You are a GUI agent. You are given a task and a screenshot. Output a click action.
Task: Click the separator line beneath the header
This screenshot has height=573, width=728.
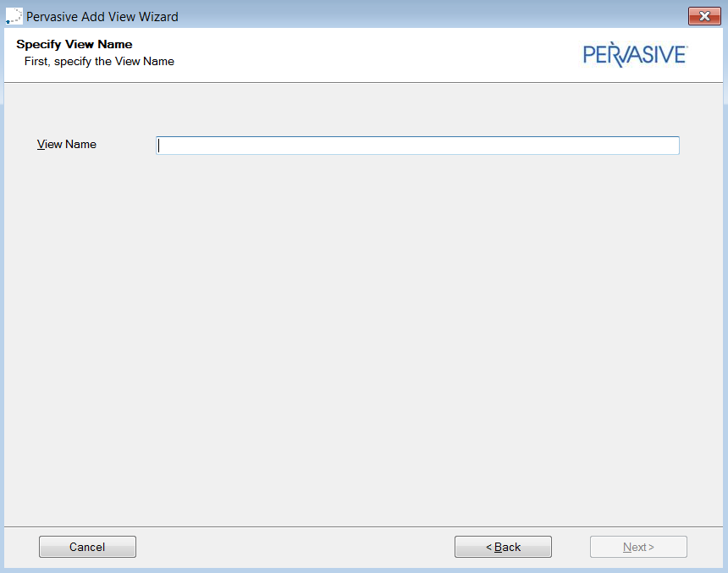click(x=364, y=82)
